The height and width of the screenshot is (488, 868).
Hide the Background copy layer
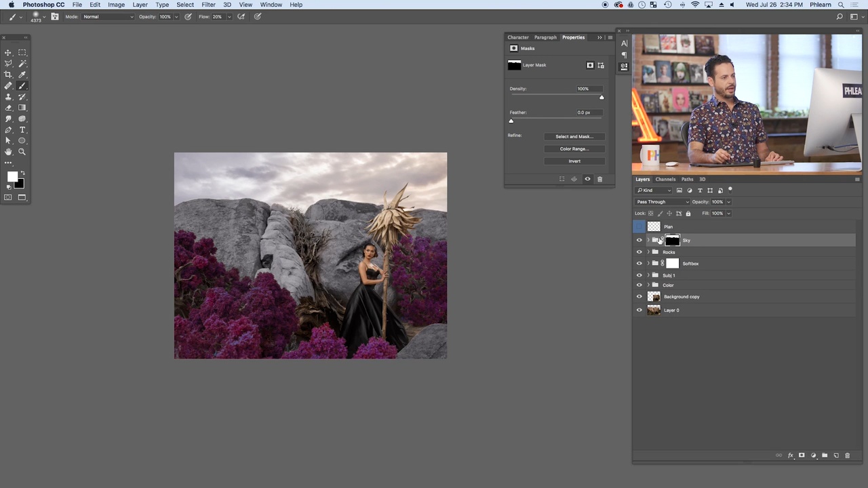[x=639, y=297]
